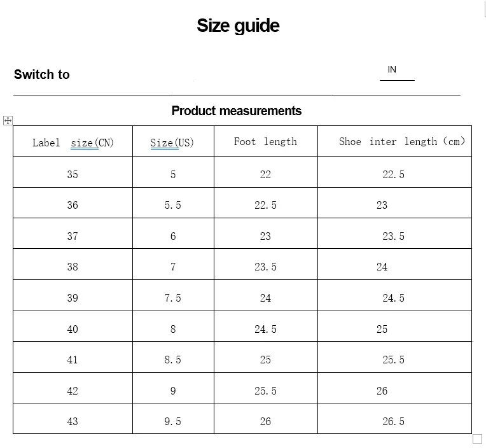The width and height of the screenshot is (486, 448).
Task: Click the table resize handle at bottom-right
Action: tap(477, 438)
